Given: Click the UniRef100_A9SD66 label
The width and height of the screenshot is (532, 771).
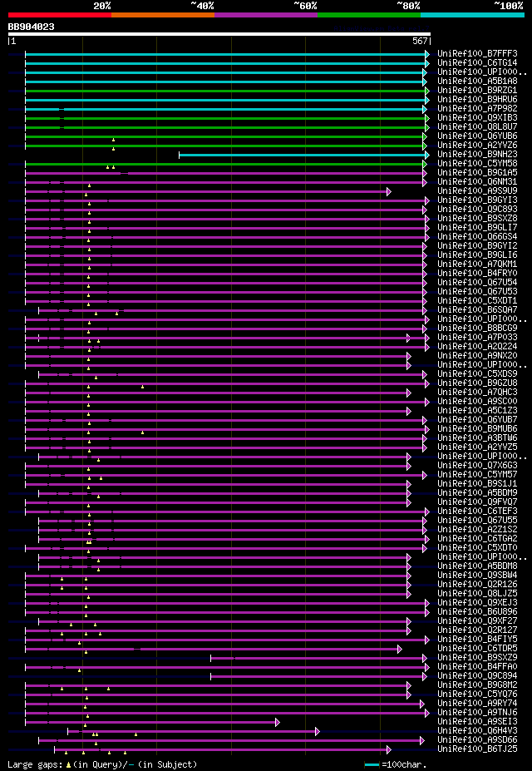Looking at the screenshot, I should (477, 740).
